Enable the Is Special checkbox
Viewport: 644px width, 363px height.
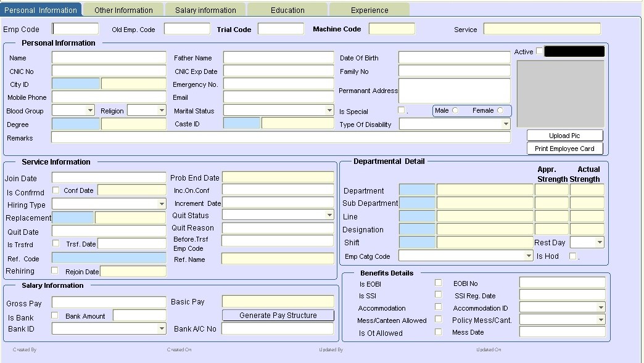click(x=402, y=110)
